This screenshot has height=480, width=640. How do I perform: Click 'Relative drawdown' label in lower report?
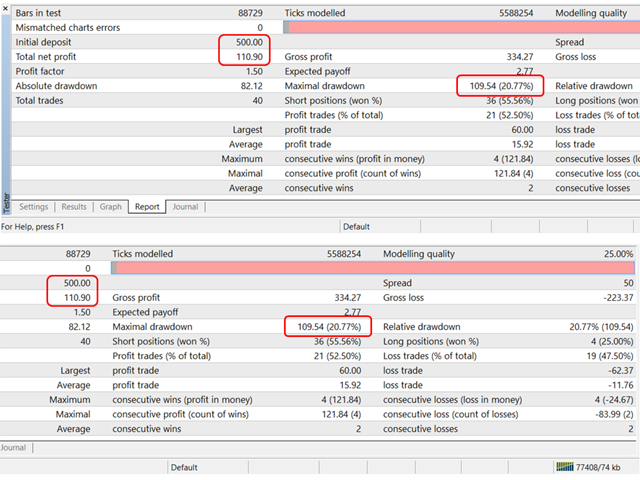point(421,327)
